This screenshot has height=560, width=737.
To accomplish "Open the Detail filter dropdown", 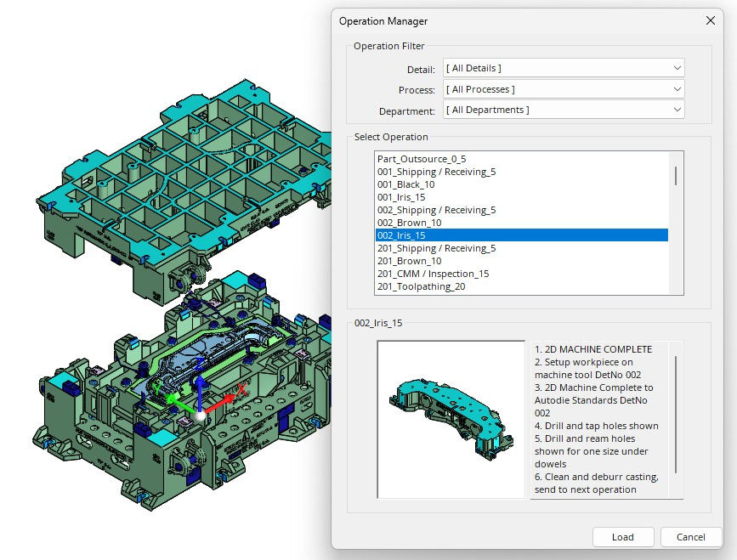I will 564,68.
